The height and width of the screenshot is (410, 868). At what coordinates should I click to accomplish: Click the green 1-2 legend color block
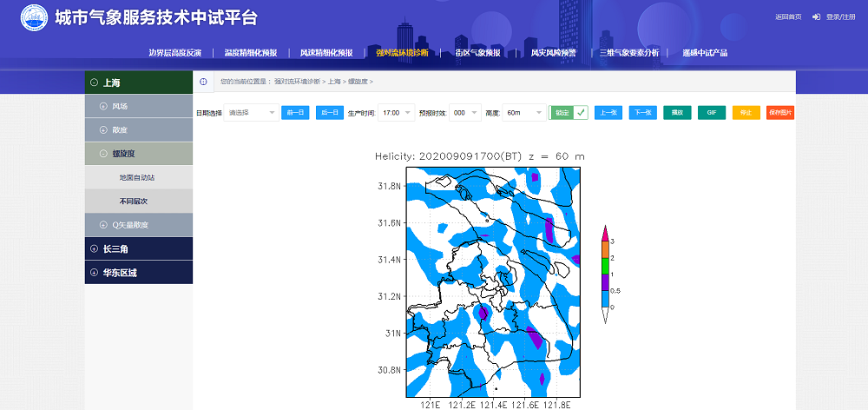pyautogui.click(x=605, y=267)
